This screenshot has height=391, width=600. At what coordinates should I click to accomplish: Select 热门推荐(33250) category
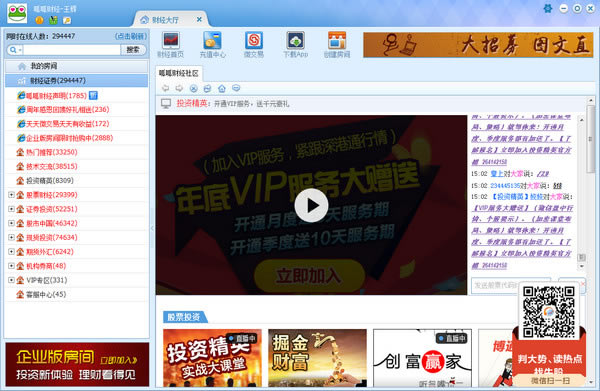tap(52, 152)
